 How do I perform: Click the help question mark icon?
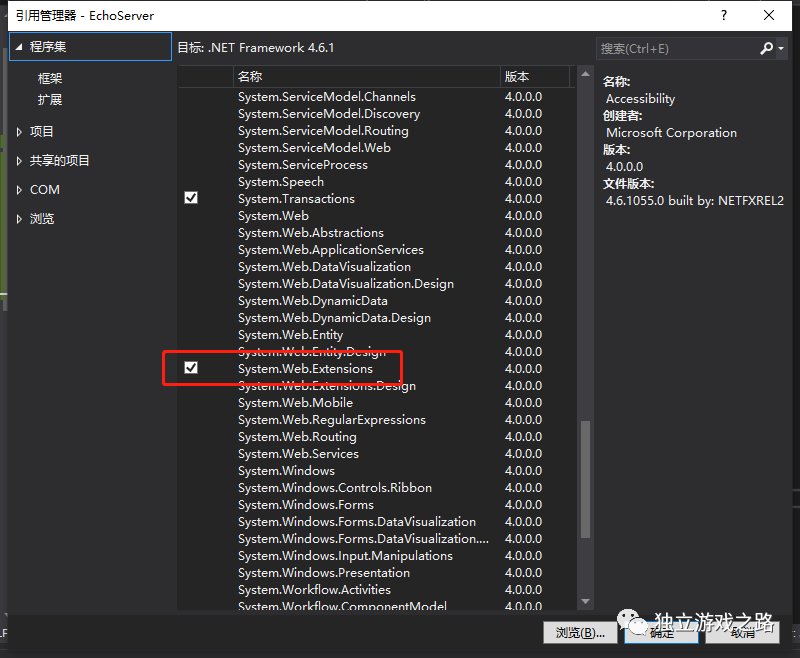click(722, 15)
